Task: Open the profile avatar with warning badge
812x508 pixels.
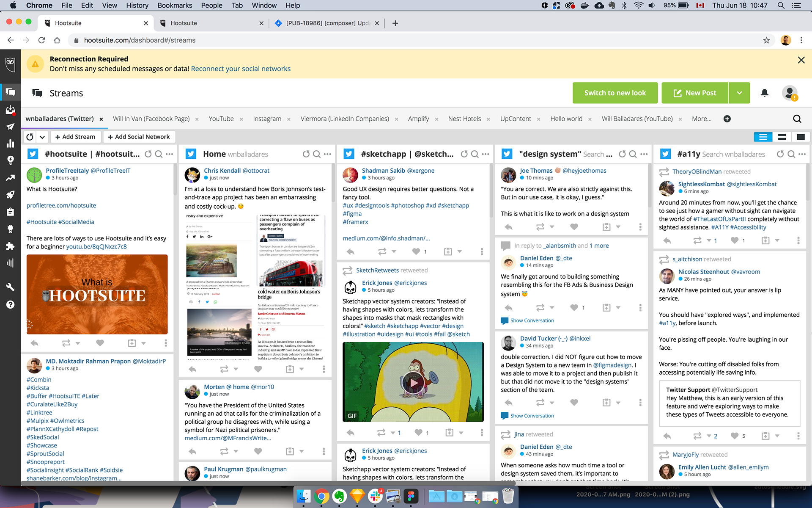Action: click(790, 93)
